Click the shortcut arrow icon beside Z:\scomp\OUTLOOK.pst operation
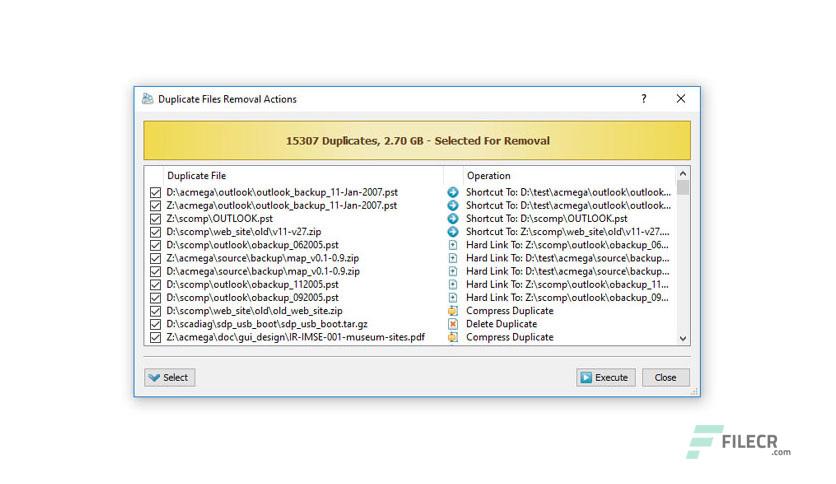 pos(453,219)
